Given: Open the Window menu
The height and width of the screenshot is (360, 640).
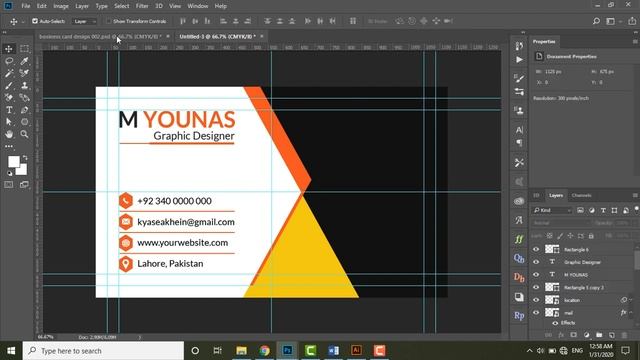Looking at the screenshot, I should coord(198,6).
